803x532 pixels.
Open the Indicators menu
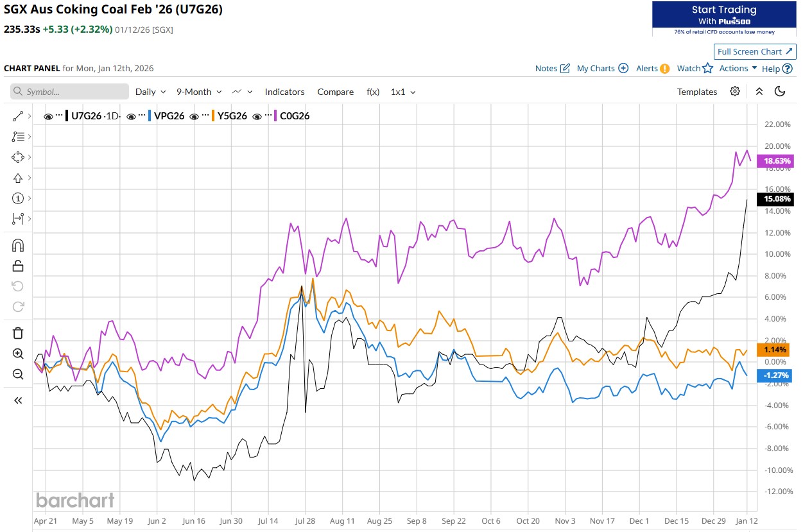point(284,92)
